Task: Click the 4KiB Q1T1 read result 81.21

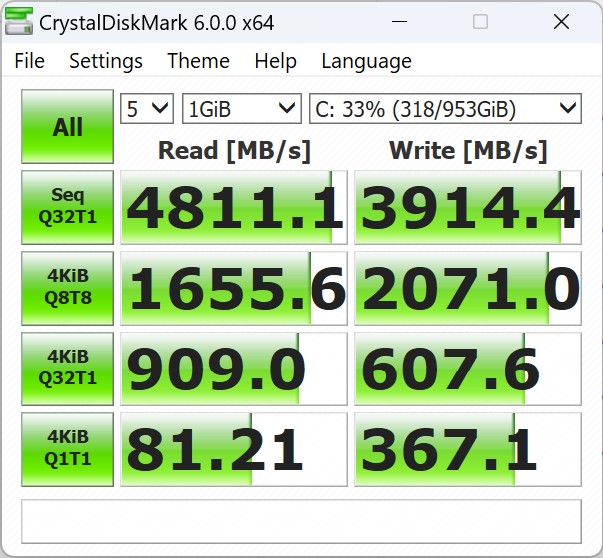Action: pyautogui.click(x=234, y=449)
